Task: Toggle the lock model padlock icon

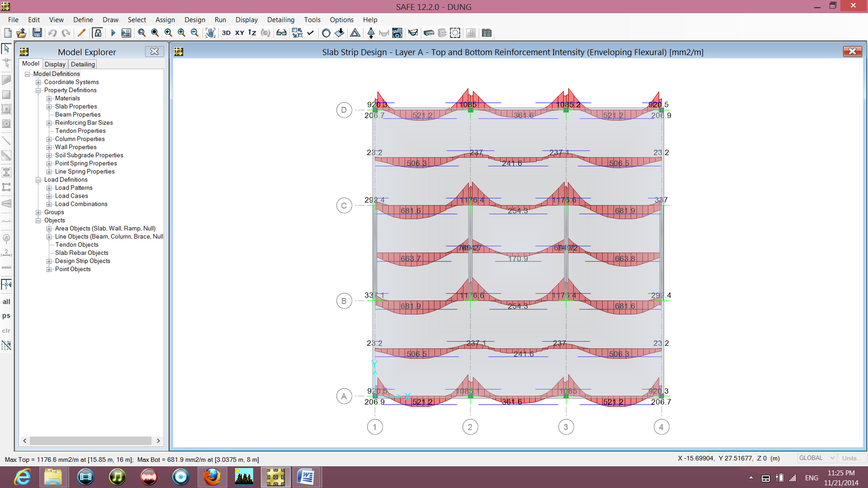Action: pyautogui.click(x=97, y=33)
